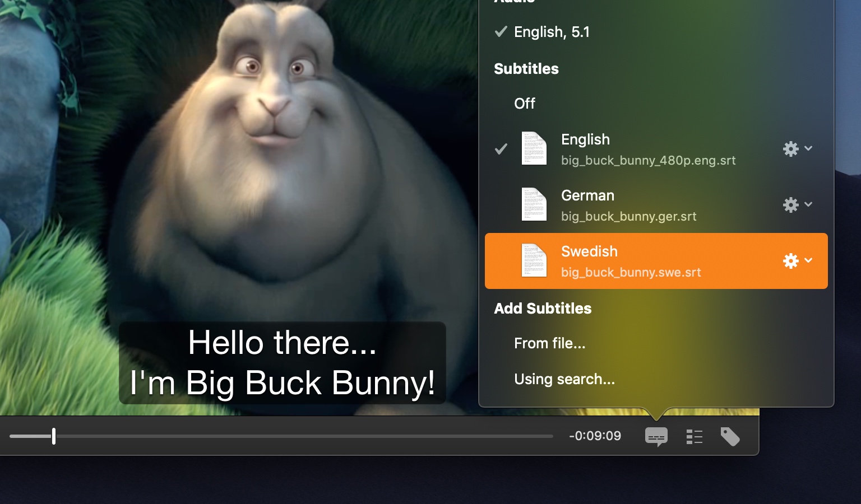Click the checkmark beside English, 5.1
The width and height of the screenshot is (861, 504).
(x=501, y=31)
